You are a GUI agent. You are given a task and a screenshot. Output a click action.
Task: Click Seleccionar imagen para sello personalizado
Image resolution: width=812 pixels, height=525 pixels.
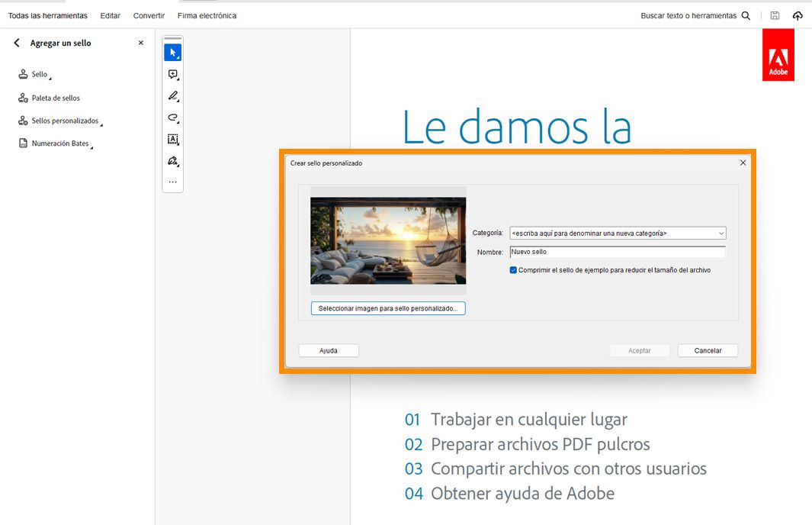coord(387,308)
